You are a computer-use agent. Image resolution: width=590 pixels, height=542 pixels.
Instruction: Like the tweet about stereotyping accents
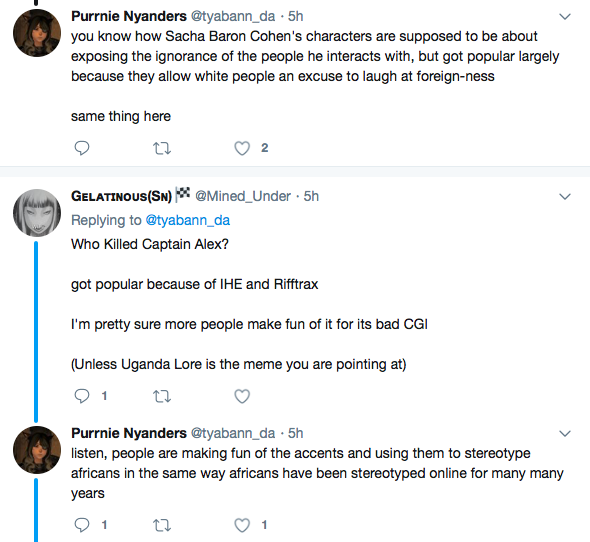pyautogui.click(x=242, y=525)
